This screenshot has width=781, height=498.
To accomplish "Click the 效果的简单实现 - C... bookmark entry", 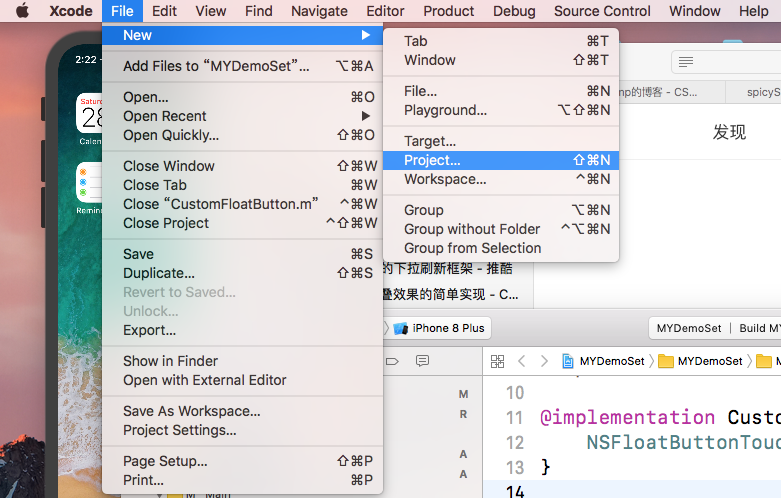I will click(451, 294).
